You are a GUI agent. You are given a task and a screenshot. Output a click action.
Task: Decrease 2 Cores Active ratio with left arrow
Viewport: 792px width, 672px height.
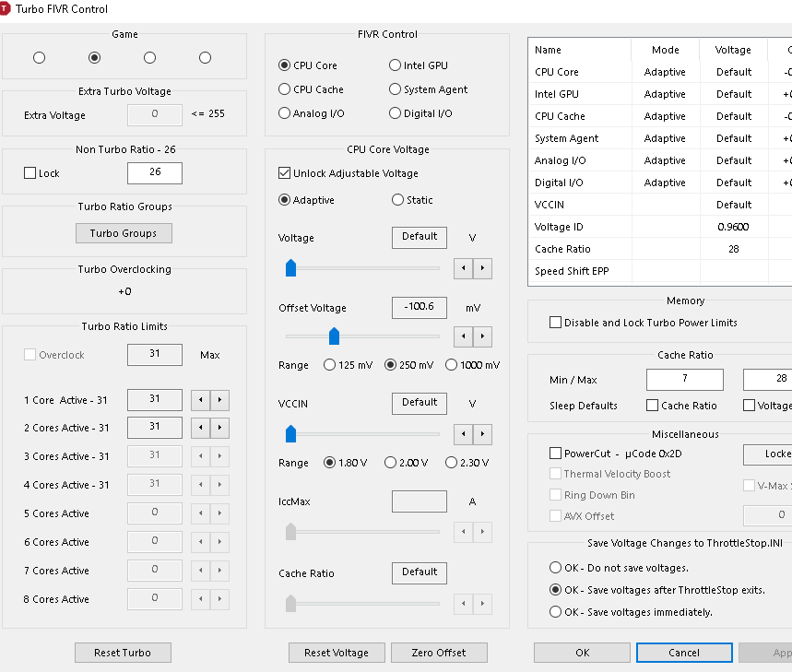[x=199, y=428]
